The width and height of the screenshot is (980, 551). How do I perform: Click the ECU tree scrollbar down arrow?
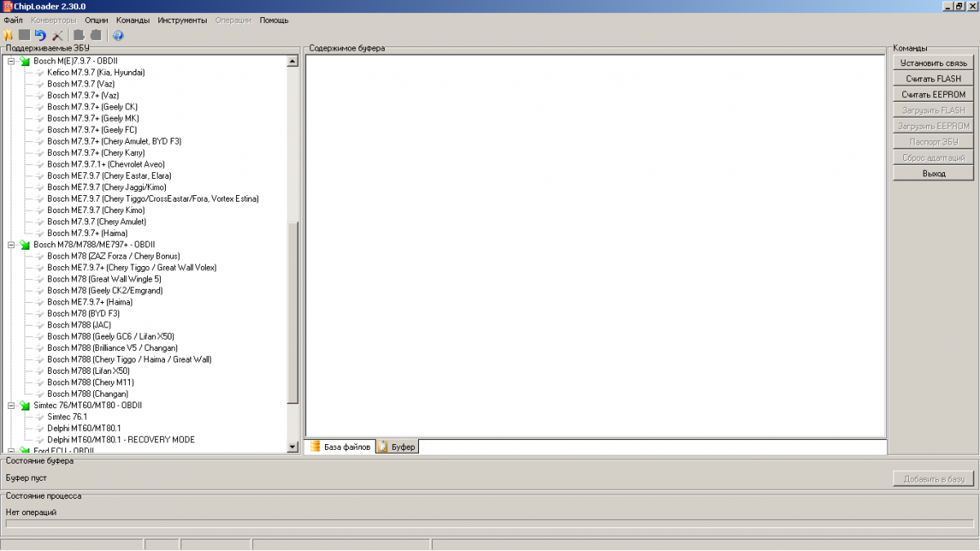coord(293,447)
